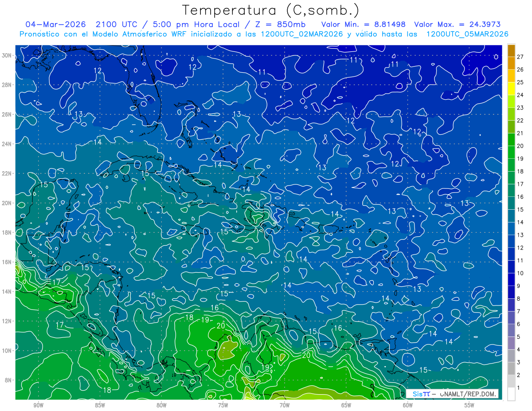Click the '14N' latitude axis label
The width and height of the screenshot is (532, 411).
pyautogui.click(x=7, y=292)
